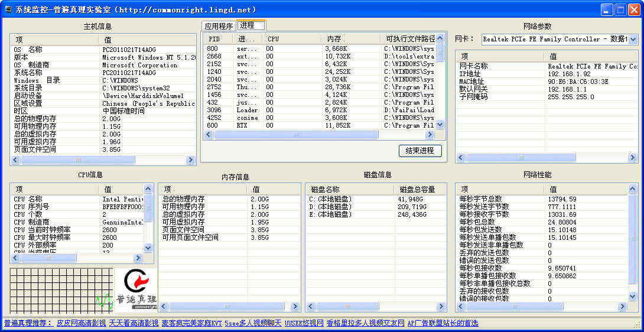Image resolution: width=644 pixels, height=332 pixels.
Task: Select the CPU 制造商 row
Action: coord(77,222)
